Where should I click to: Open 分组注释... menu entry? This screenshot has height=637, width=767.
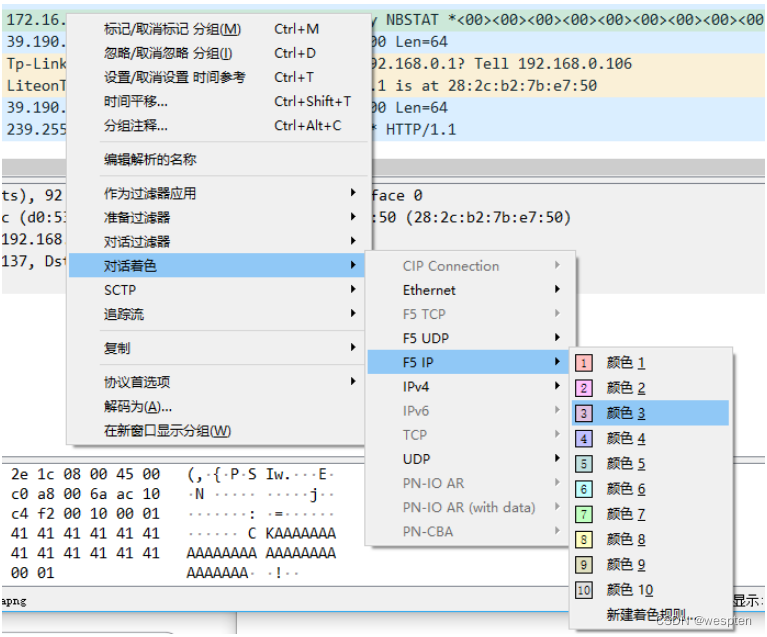pos(218,126)
